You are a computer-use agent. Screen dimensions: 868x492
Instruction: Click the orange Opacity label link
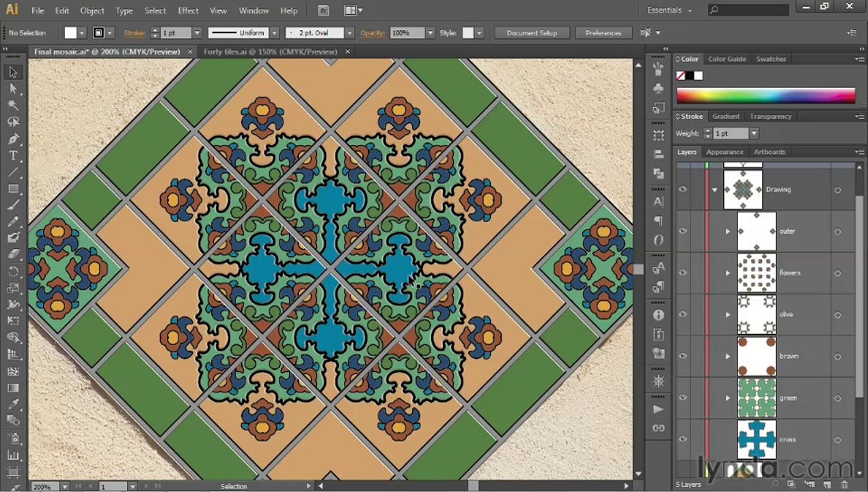tap(372, 33)
